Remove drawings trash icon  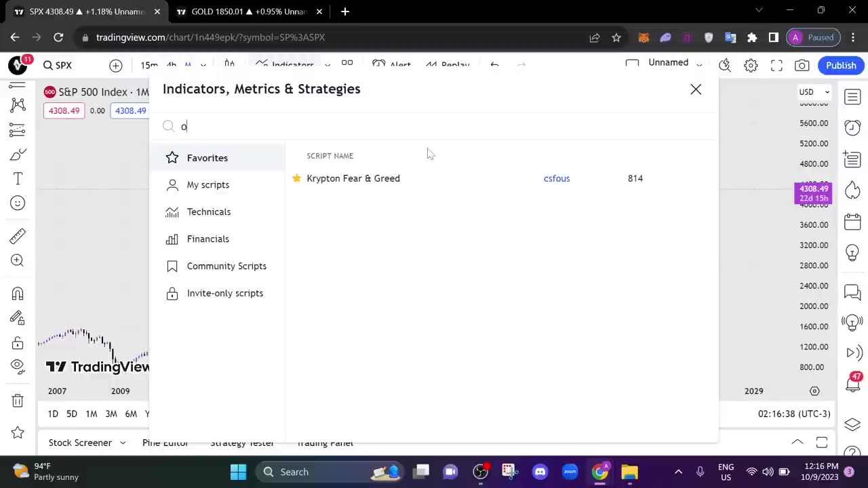click(18, 401)
